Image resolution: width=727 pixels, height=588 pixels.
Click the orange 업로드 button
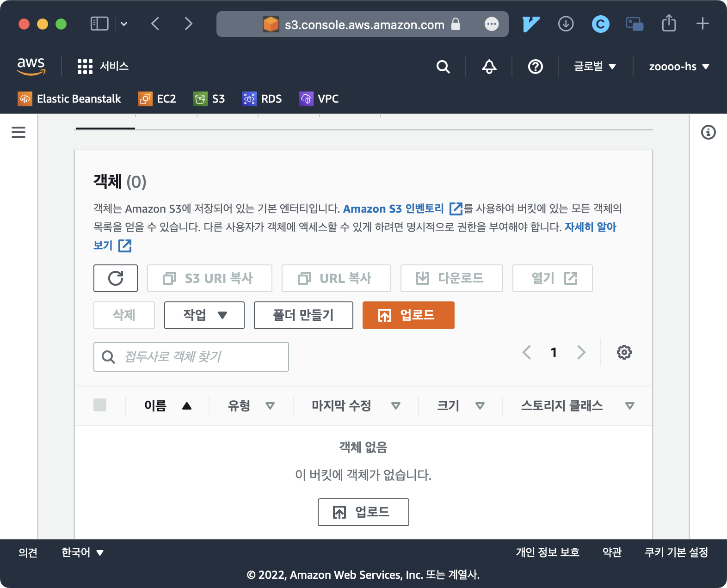(408, 315)
